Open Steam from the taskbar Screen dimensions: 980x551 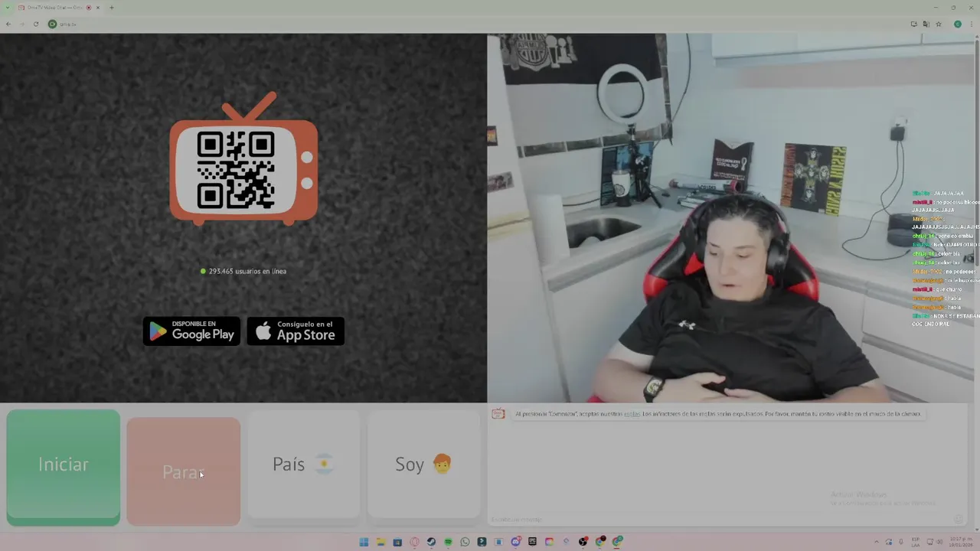pos(431,542)
